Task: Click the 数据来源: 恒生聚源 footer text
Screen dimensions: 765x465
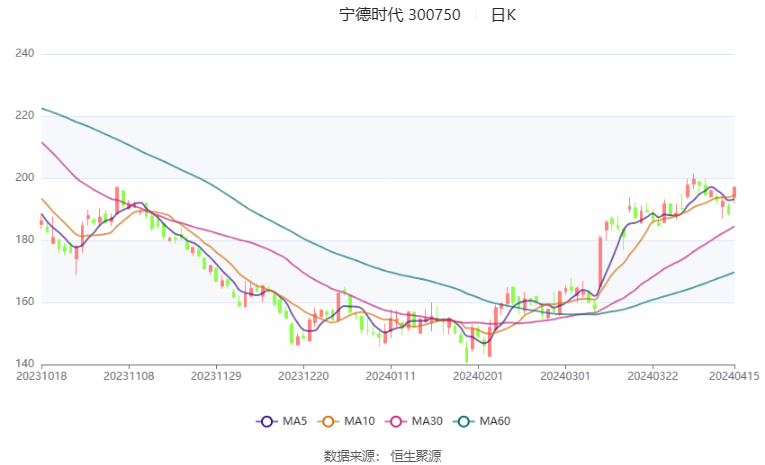Action: 382,456
